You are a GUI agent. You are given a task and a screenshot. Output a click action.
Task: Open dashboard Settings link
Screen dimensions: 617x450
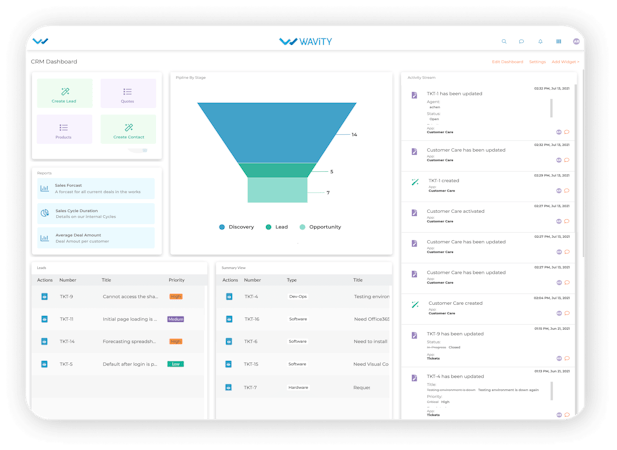tap(538, 62)
